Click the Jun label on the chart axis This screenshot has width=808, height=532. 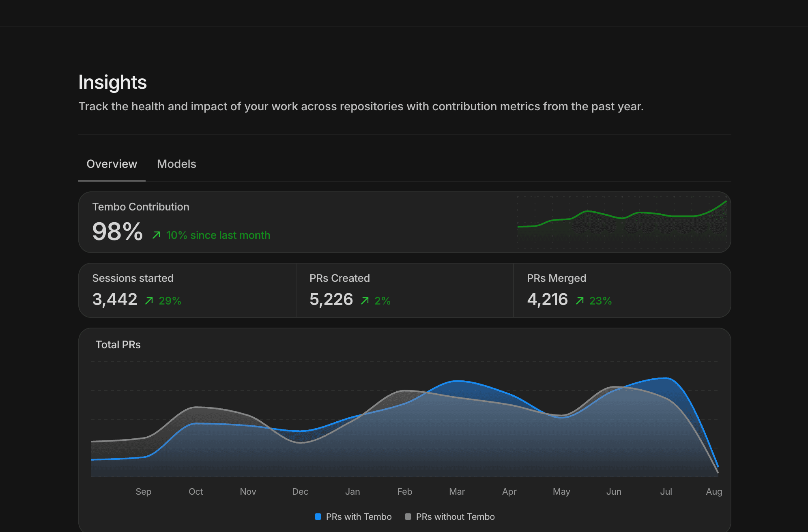(x=614, y=491)
